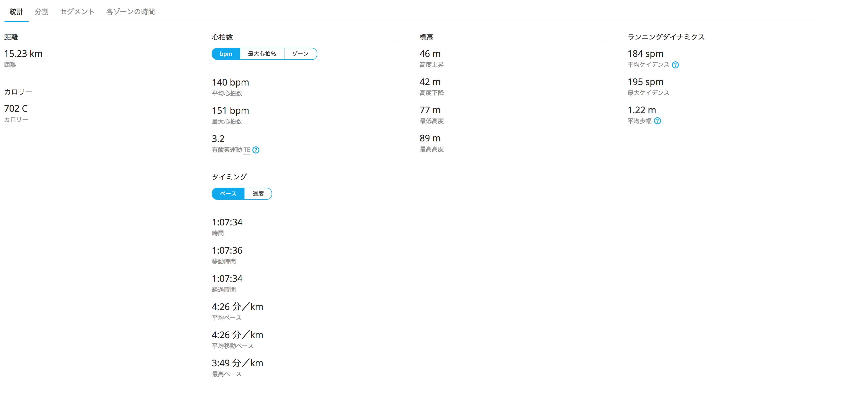The width and height of the screenshot is (868, 396).
Task: Click the 15.23 km distance value
Action: 23,54
